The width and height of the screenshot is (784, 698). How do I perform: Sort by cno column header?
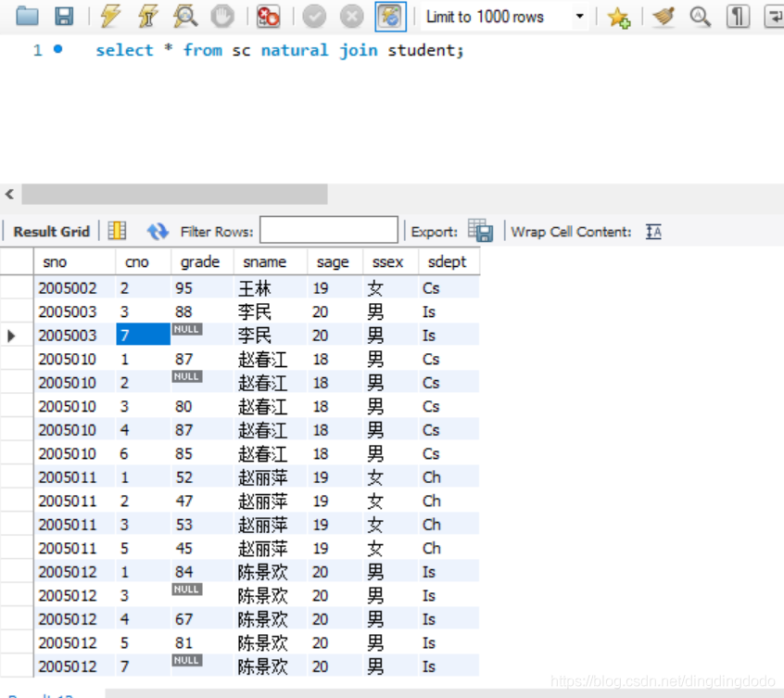(x=143, y=261)
